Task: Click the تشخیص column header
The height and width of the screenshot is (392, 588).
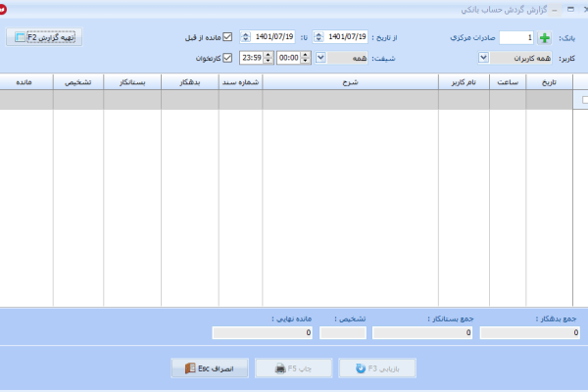Action: (78, 82)
